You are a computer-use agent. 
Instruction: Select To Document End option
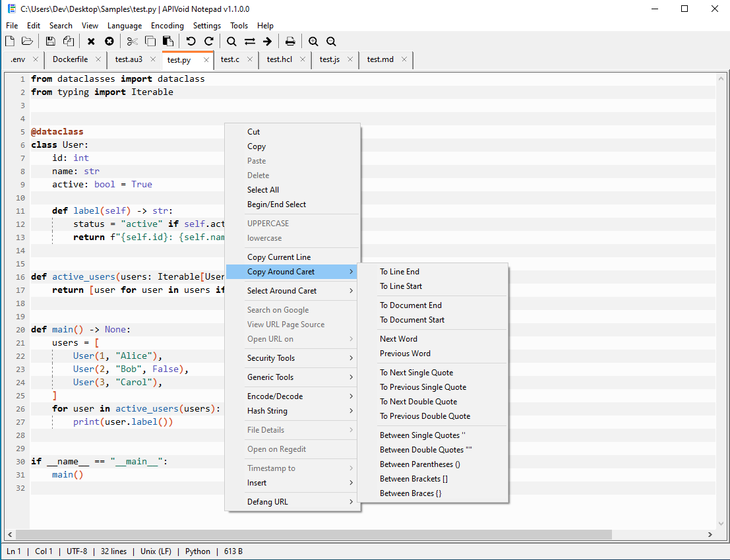[x=433, y=305]
